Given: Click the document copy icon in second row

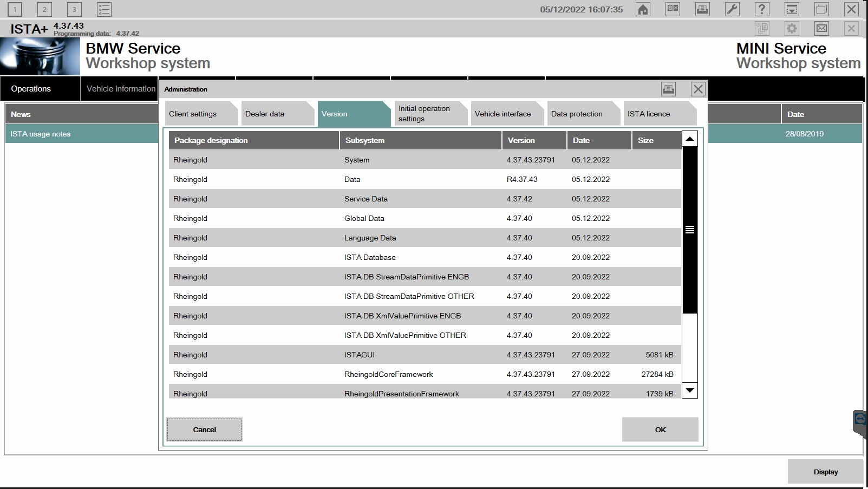Looking at the screenshot, I should click(x=762, y=28).
